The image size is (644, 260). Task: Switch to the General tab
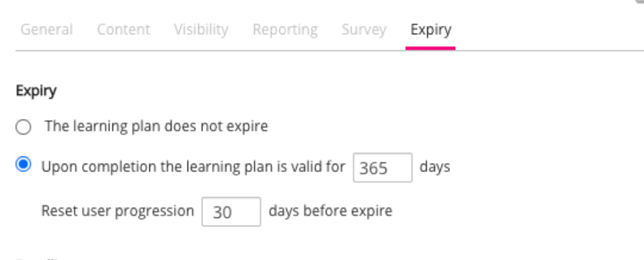[47, 30]
